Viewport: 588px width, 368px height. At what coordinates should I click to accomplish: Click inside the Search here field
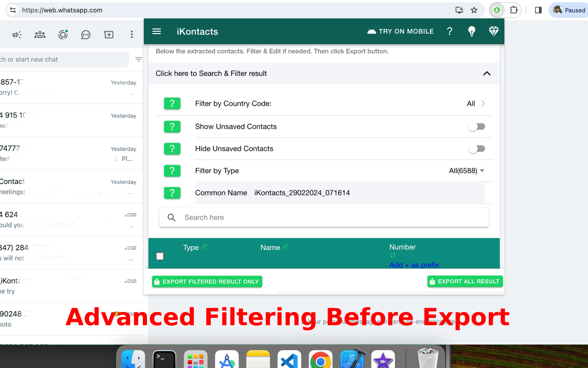(322, 217)
